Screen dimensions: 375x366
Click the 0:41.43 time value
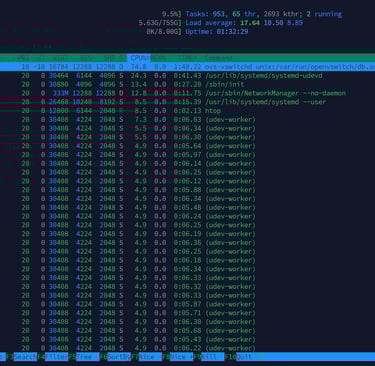[x=187, y=76]
